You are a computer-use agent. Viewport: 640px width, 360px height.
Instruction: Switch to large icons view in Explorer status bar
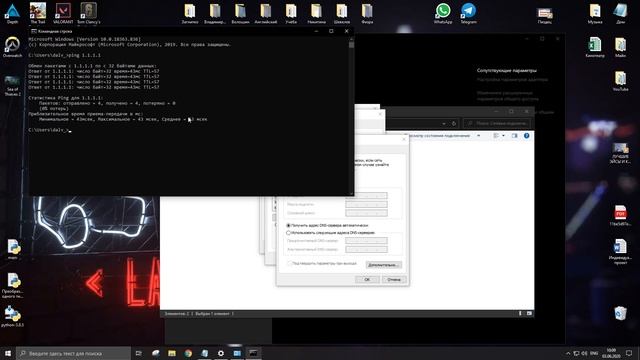tap(529, 313)
